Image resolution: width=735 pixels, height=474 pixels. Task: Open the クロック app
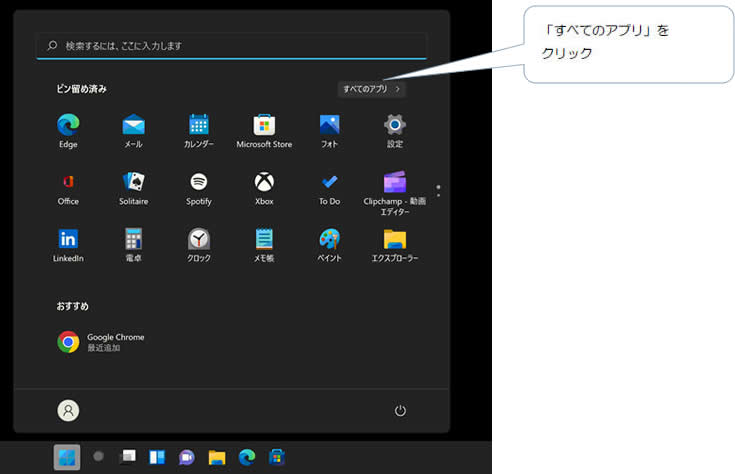pos(199,245)
